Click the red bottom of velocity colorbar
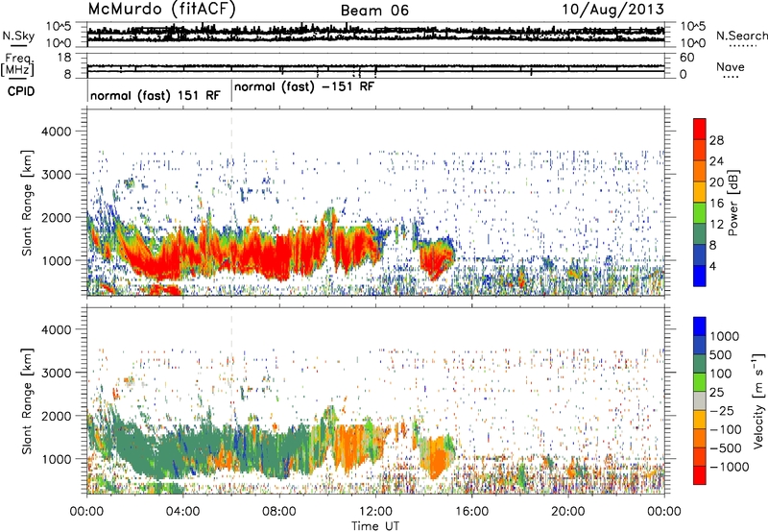 tap(700, 475)
